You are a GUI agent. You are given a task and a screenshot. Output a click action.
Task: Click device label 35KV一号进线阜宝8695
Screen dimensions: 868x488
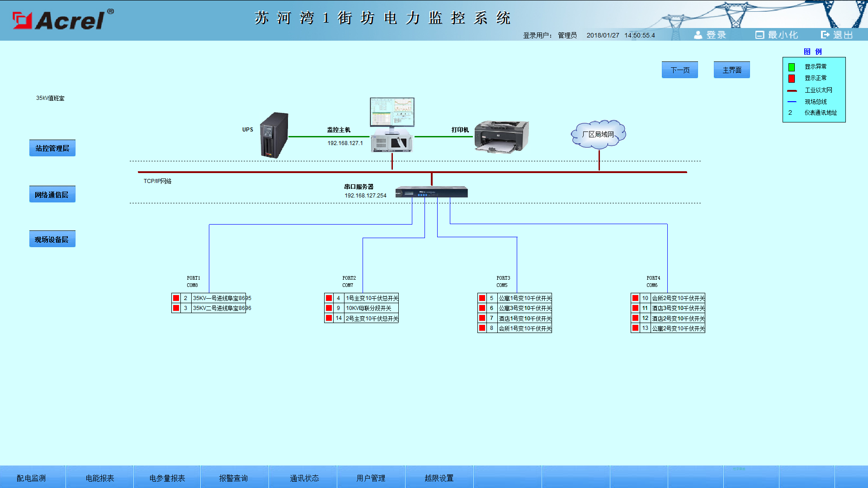(222, 298)
